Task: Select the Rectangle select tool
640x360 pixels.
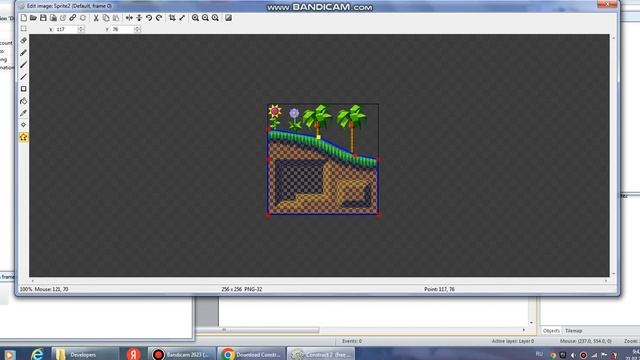Action: (x=24, y=29)
